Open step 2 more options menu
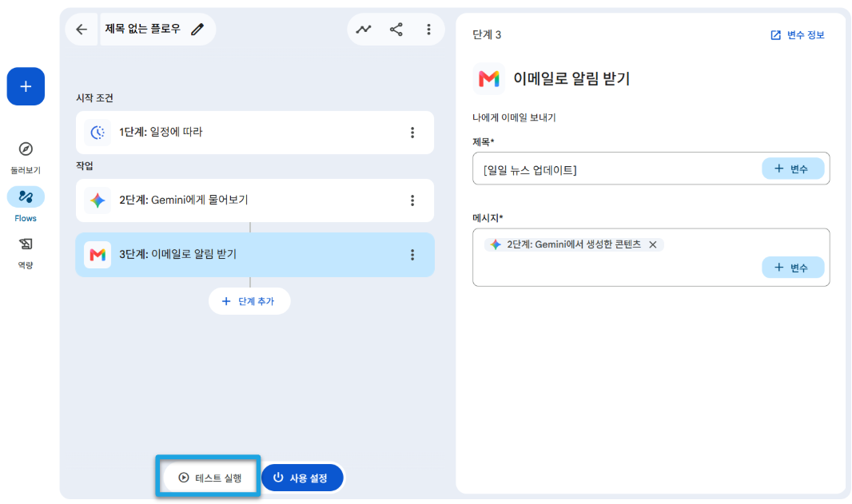This screenshot has height=504, width=852. pos(412,200)
